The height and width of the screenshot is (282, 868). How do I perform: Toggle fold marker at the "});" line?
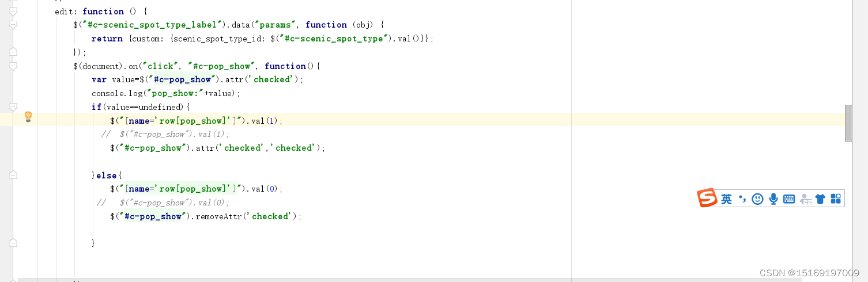pyautogui.click(x=13, y=52)
